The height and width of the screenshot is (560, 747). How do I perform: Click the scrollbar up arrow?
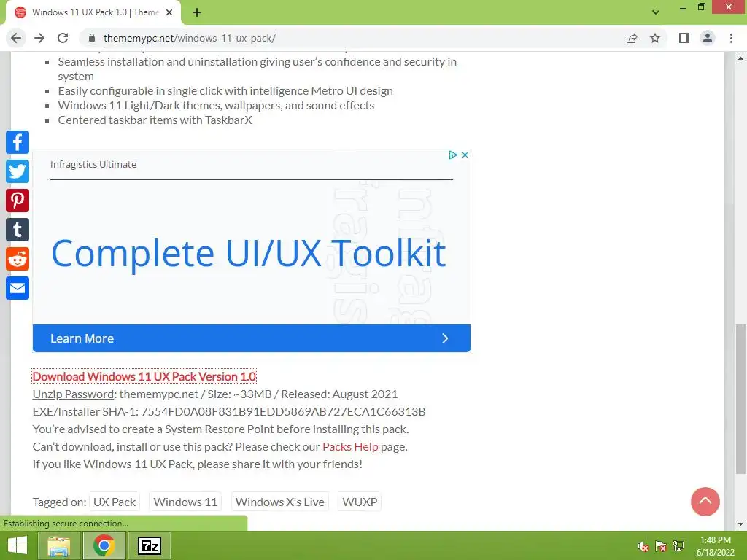click(740, 58)
